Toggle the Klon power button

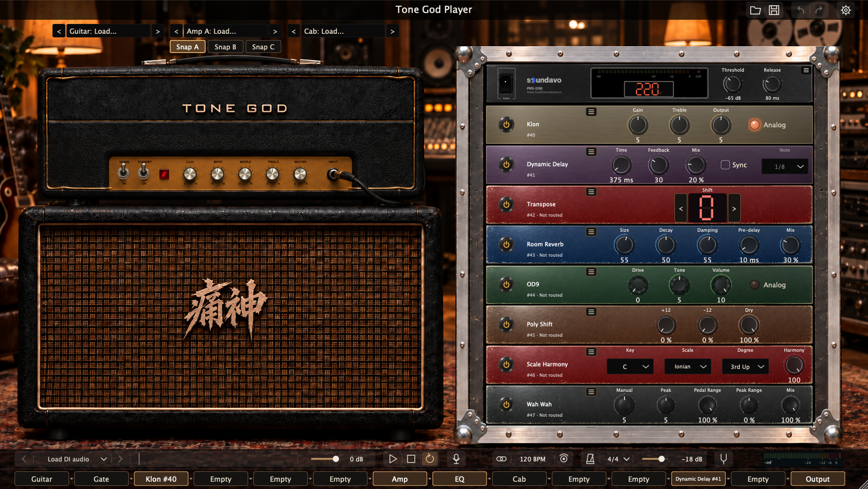506,125
